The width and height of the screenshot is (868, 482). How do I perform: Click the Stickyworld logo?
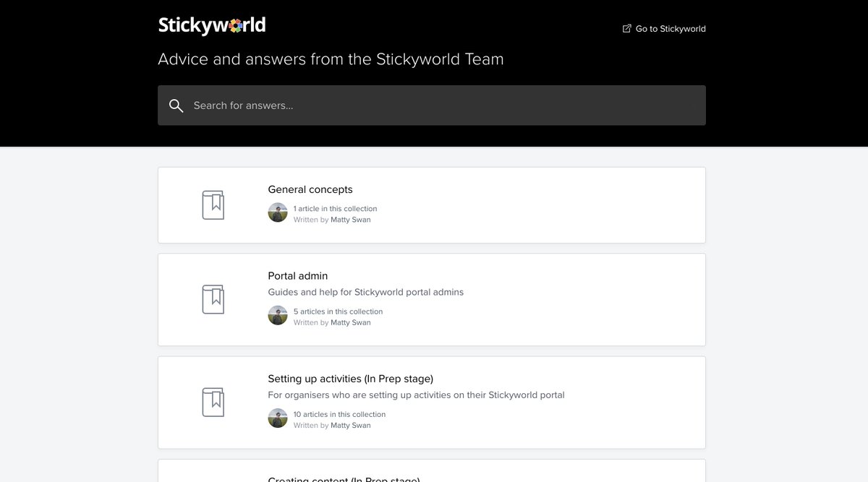(212, 26)
